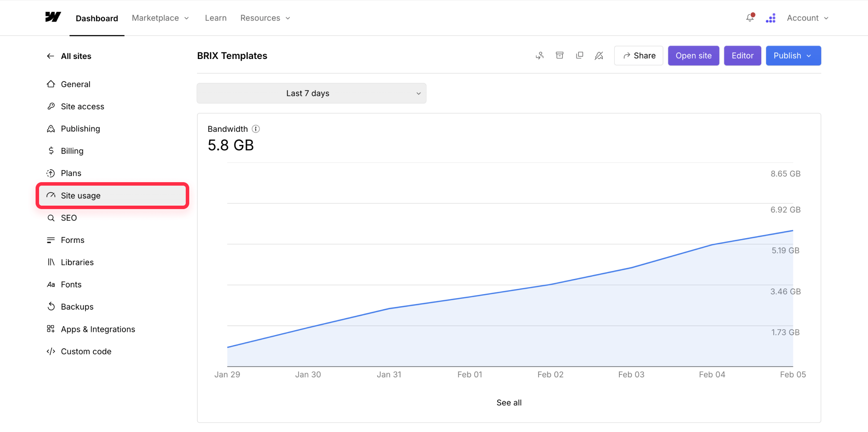Open the Last 7 days range dropdown
The height and width of the screenshot is (432, 868).
tap(312, 93)
